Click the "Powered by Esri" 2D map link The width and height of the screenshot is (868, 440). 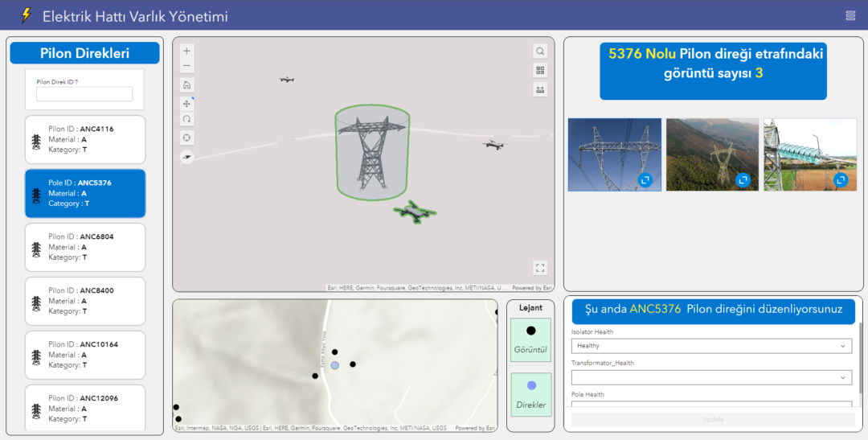point(475,429)
